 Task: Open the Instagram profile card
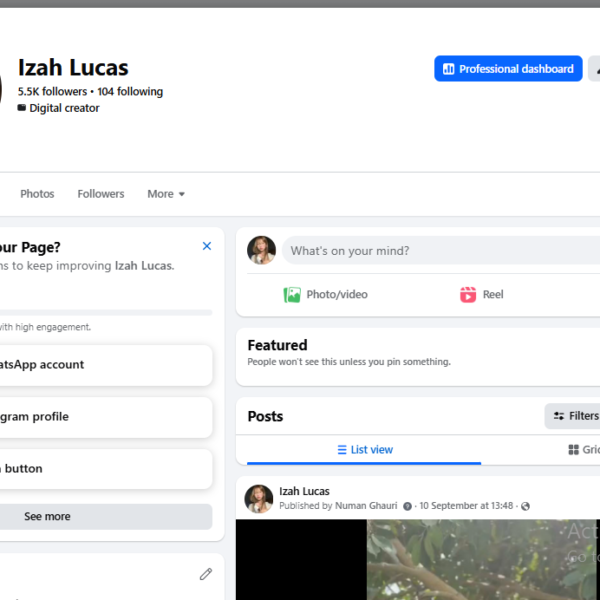pos(106,417)
